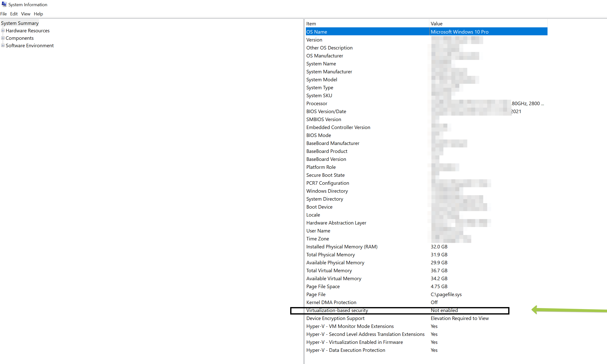This screenshot has height=364, width=607.
Task: Open the Edit menu
Action: pos(14,14)
